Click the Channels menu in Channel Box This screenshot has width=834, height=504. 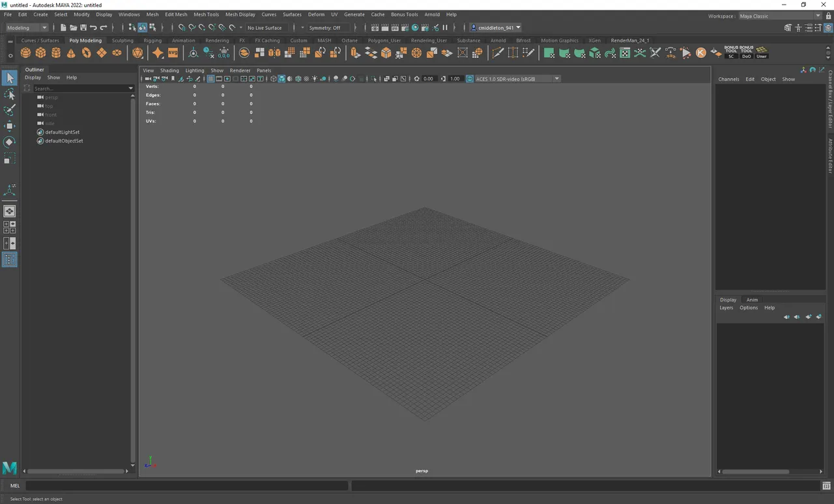[x=728, y=79]
